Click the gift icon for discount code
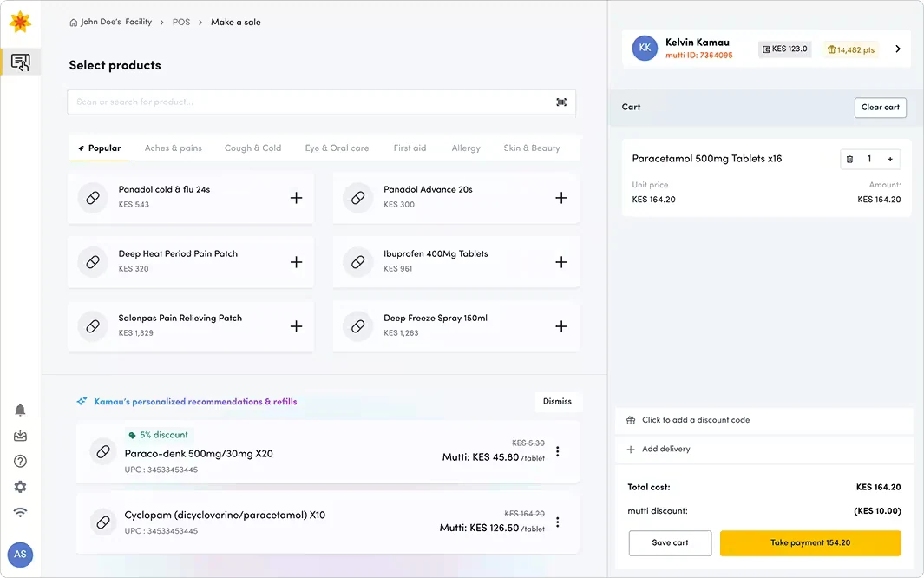Screen dimensions: 924x578 coord(631,420)
